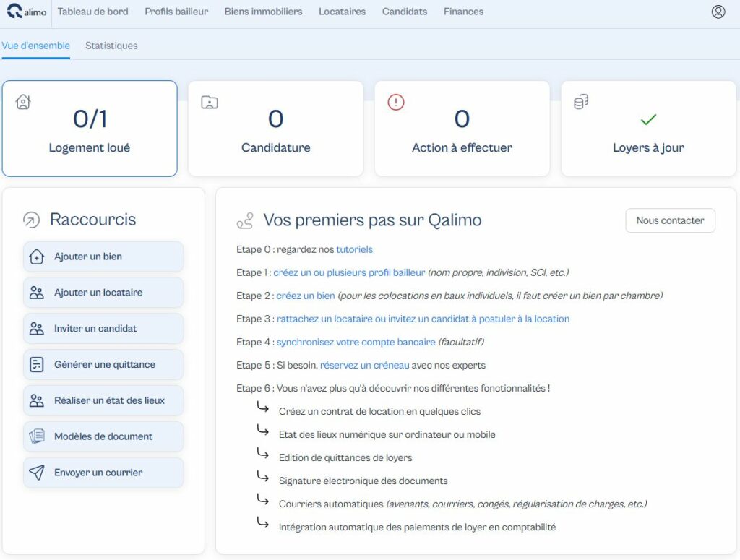Click the coins icon on Loyers à jour card
Image resolution: width=740 pixels, height=560 pixels.
pos(581,102)
